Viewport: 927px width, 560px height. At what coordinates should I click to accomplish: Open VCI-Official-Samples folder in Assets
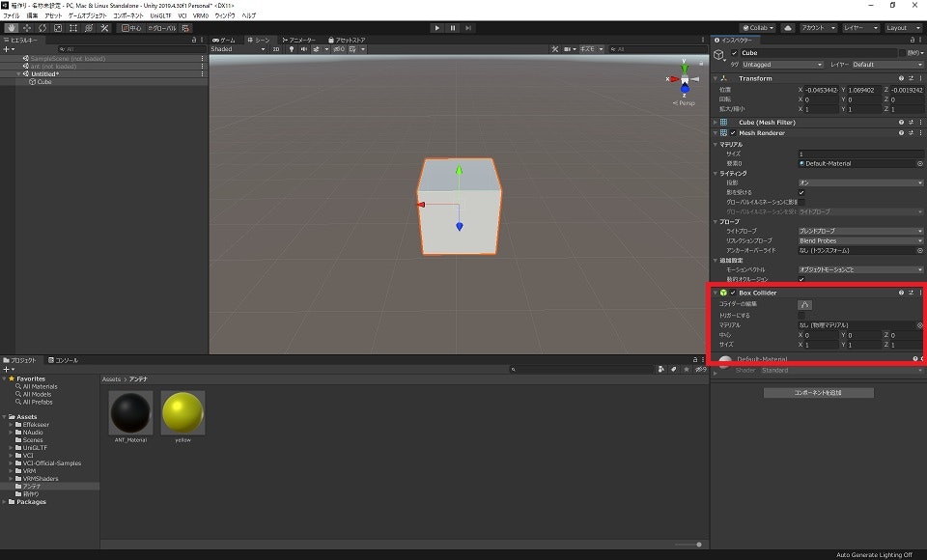click(52, 463)
